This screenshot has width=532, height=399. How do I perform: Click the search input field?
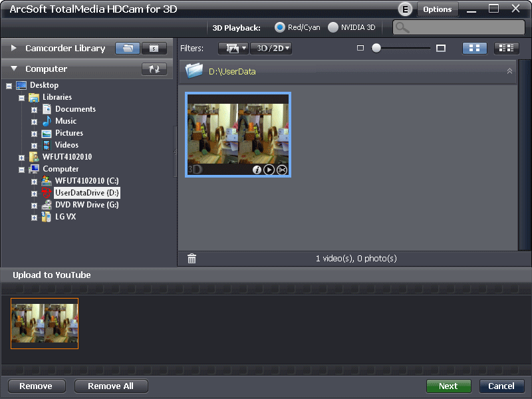click(459, 27)
